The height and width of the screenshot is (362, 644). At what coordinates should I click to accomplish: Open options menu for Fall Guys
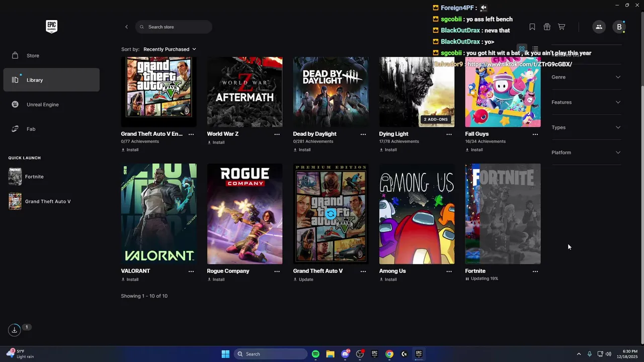click(x=535, y=134)
